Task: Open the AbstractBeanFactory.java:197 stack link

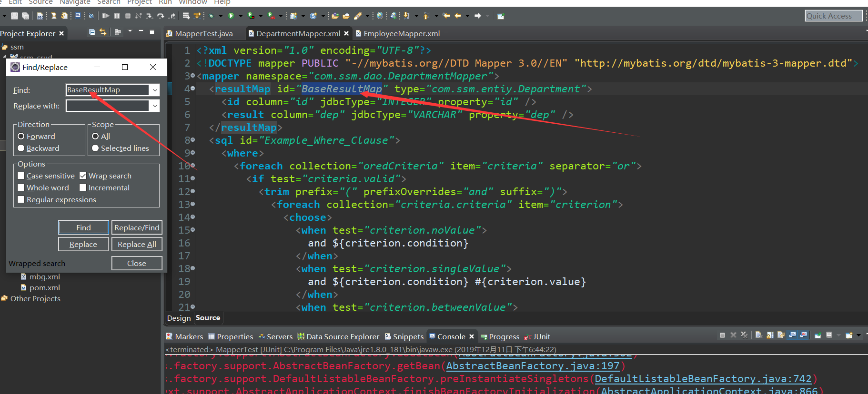Action: point(533,366)
